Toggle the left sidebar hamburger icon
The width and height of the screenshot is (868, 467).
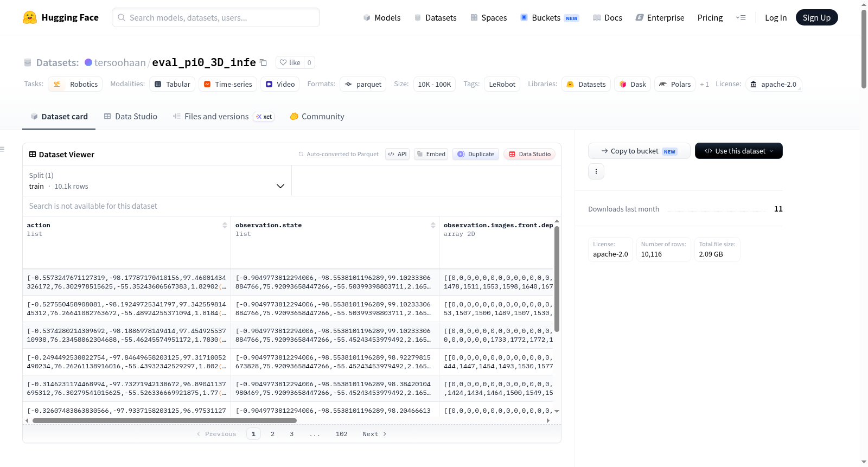(x=2, y=149)
